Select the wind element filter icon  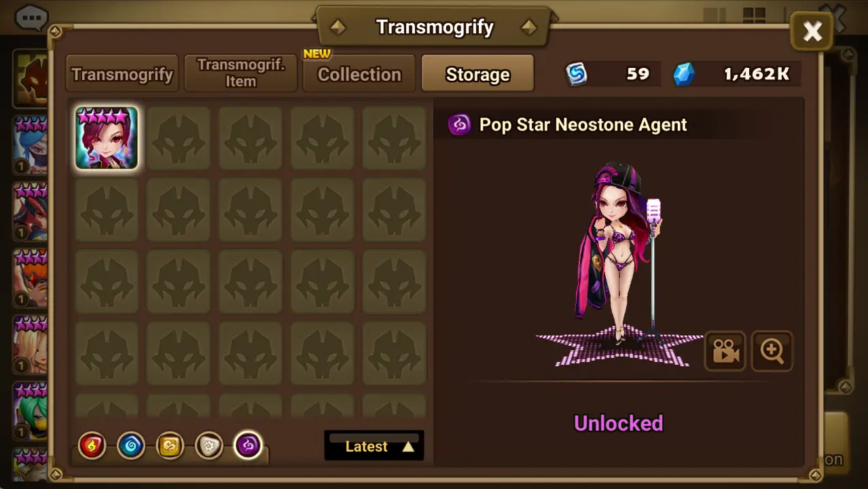(x=170, y=446)
